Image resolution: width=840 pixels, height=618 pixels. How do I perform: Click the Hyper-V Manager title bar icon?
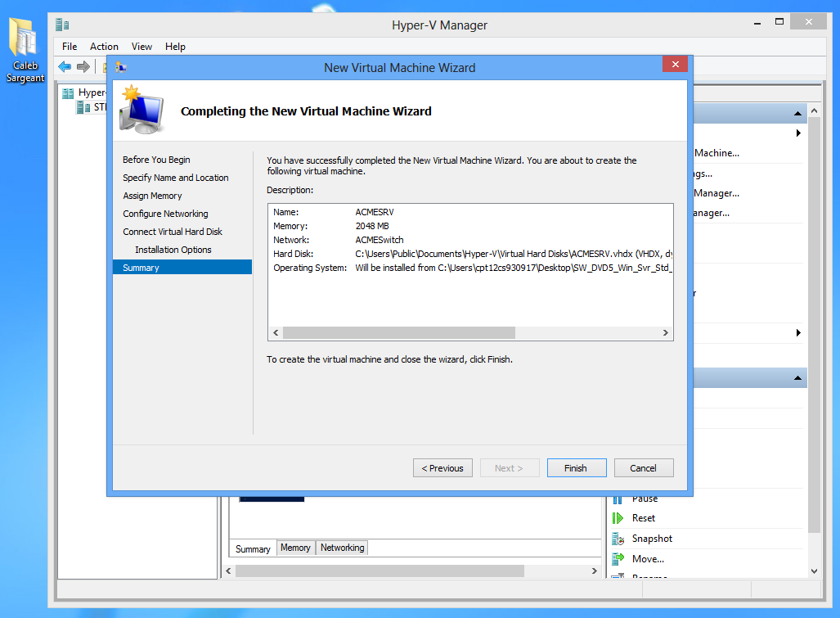click(x=63, y=25)
